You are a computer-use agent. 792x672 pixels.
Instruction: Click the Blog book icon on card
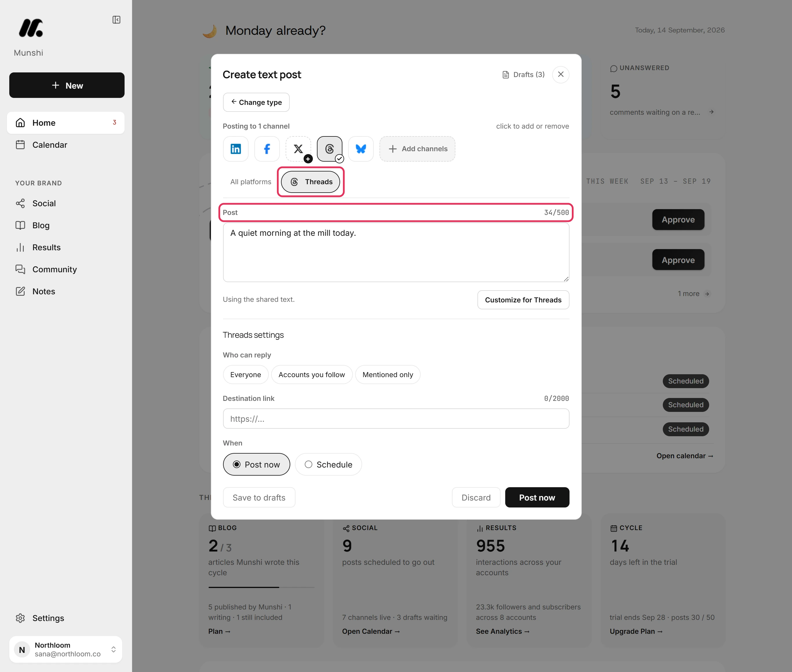(x=212, y=528)
